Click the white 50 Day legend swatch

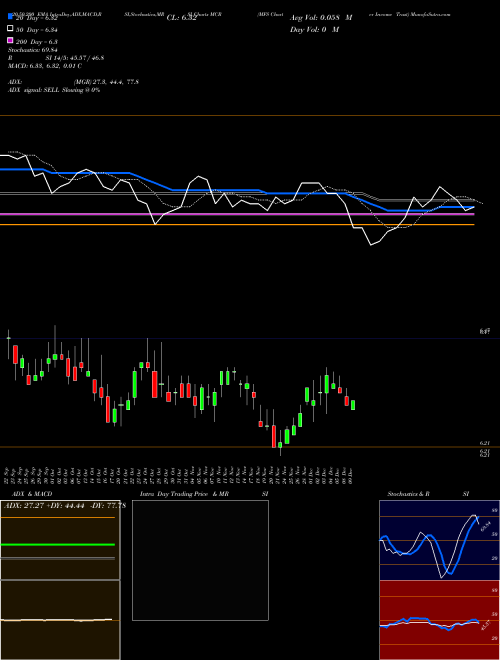[10, 29]
